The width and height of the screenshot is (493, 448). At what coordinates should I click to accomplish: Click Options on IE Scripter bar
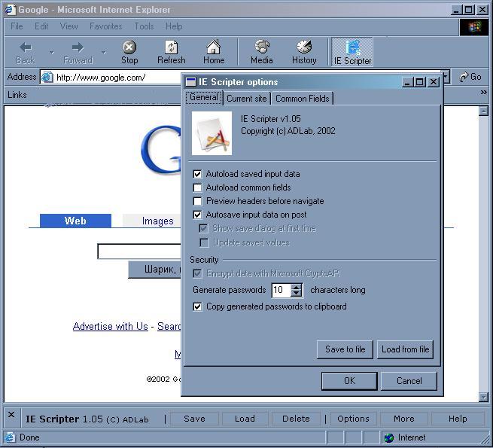coord(353,419)
